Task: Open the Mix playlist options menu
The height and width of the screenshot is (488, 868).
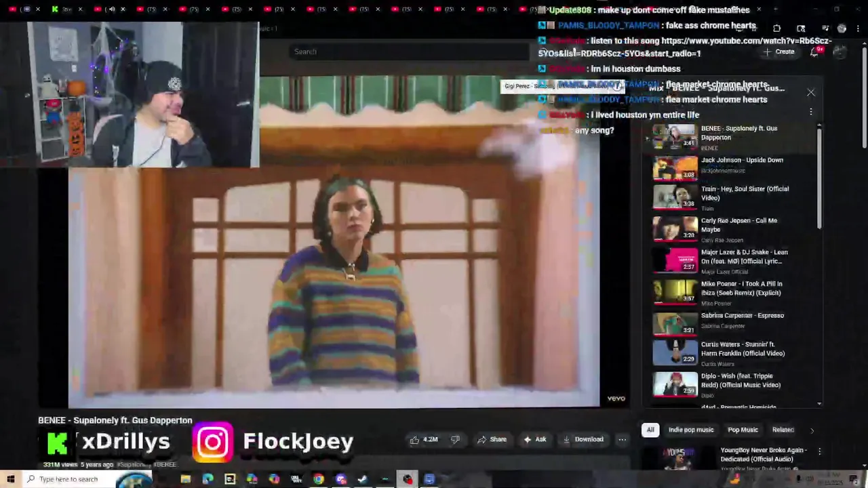Action: (811, 111)
